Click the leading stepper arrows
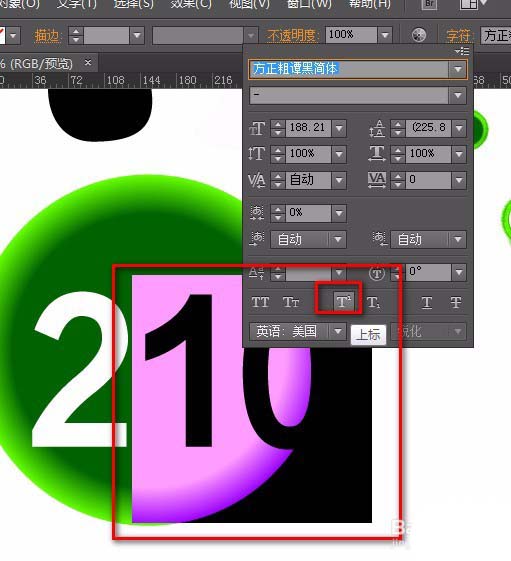This screenshot has width=511, height=561. 398,128
